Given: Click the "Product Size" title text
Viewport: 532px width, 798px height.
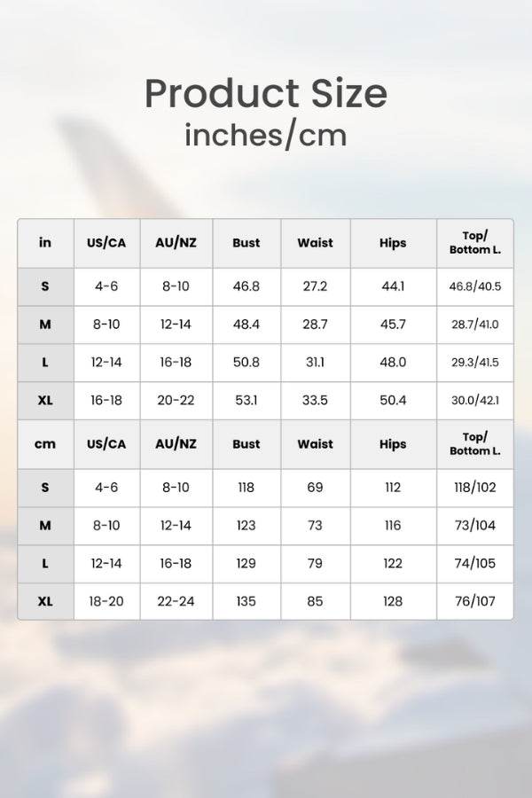Looking at the screenshot, I should [x=266, y=93].
